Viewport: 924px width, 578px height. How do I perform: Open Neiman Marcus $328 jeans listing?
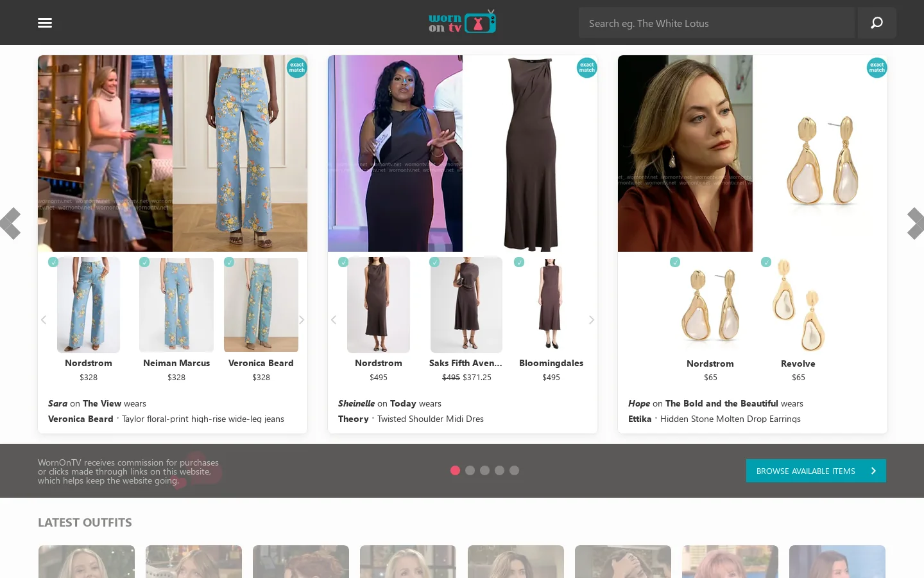coord(176,319)
